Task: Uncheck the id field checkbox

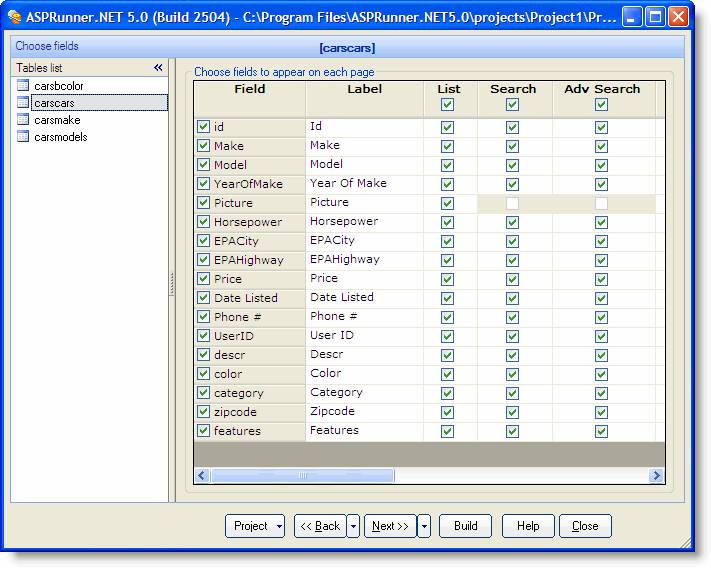Action: coord(203,126)
